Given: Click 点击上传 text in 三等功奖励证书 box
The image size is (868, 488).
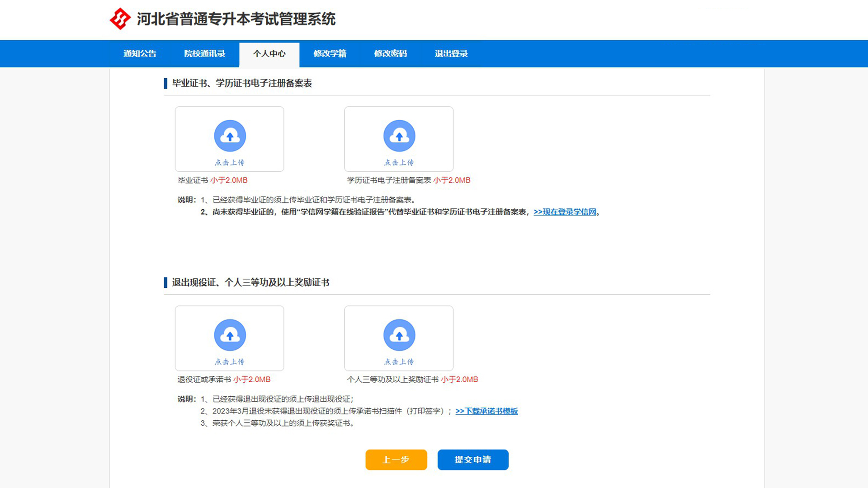Looking at the screenshot, I should pyautogui.click(x=399, y=361).
